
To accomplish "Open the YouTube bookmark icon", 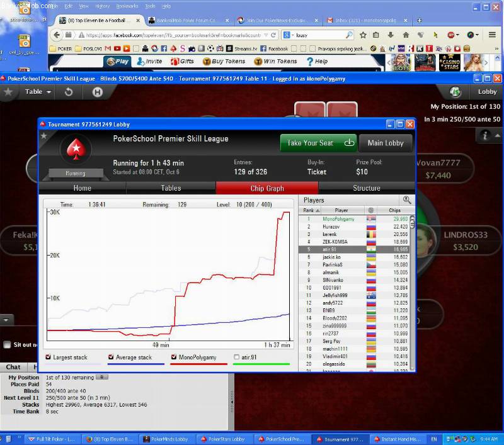I will click(117, 48).
